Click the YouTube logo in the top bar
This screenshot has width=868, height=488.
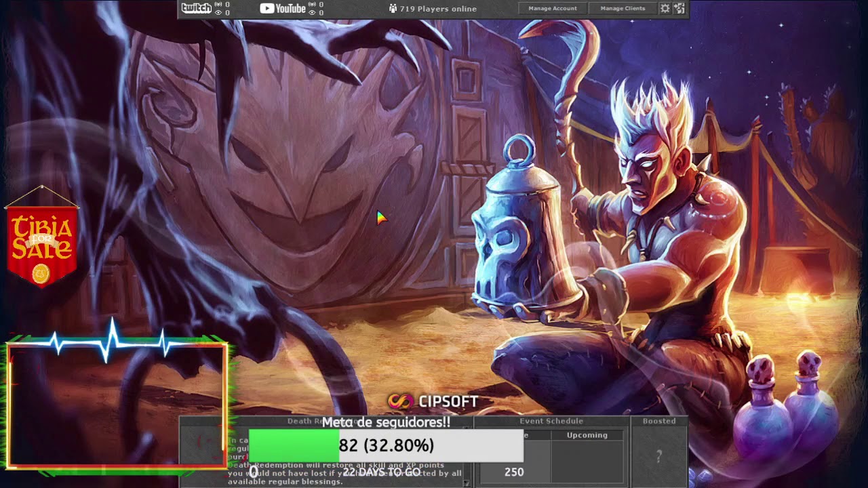coord(283,8)
